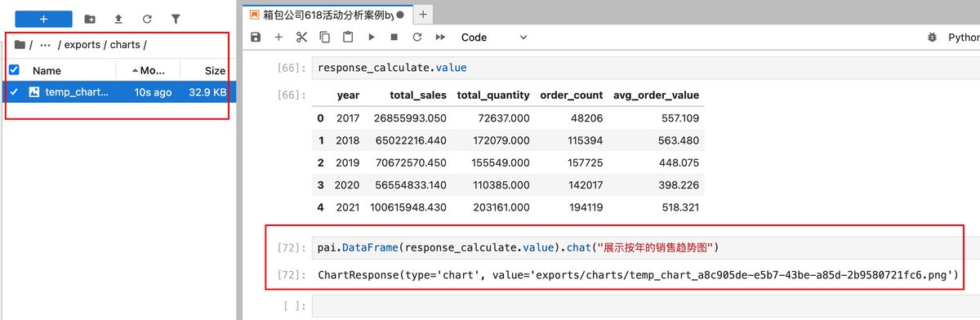Image resolution: width=980 pixels, height=320 pixels.
Task: Run the selected cell with play icon
Action: (372, 38)
